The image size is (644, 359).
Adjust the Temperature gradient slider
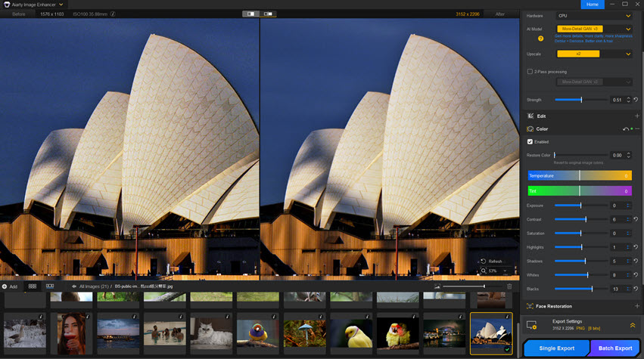click(580, 175)
